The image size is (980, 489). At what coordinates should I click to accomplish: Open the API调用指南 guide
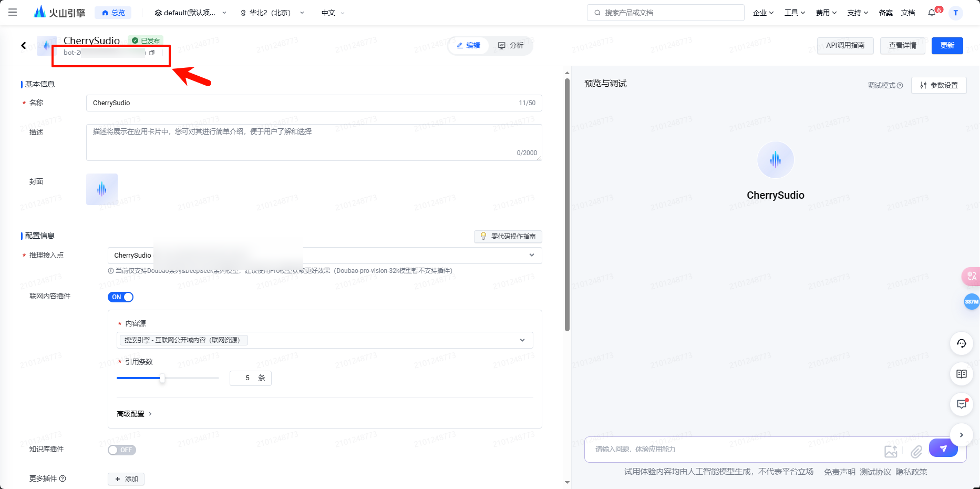tap(845, 46)
